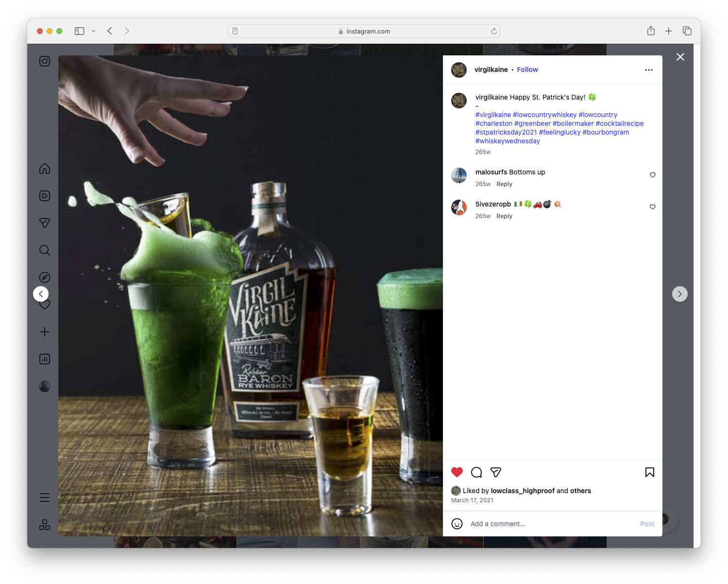
Task: Open malosurfs profile name
Action: coord(491,172)
